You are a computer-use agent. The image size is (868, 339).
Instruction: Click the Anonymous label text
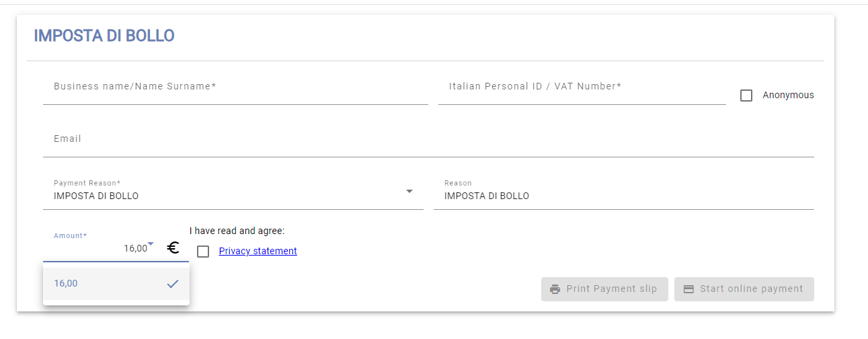pos(788,96)
